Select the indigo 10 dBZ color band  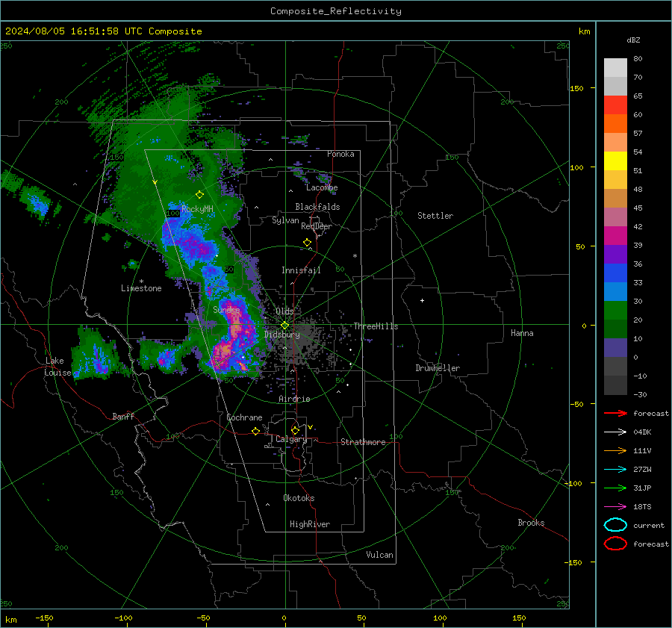[x=615, y=347]
